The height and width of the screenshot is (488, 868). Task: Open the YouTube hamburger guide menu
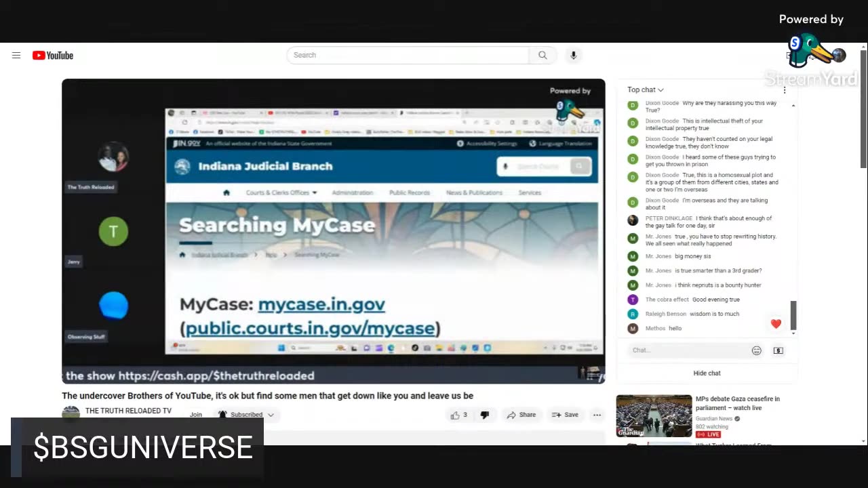coord(16,56)
